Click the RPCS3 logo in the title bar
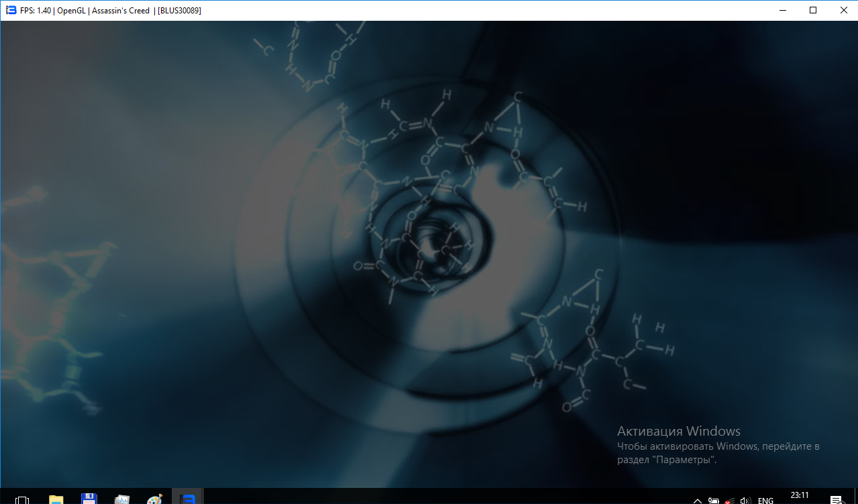 tap(10, 10)
